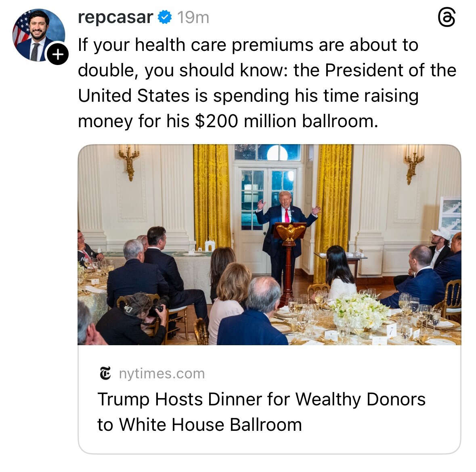Viewport: 476px width, 472px height.
Task: Click the gold eagle podium in the photo
Action: [289, 233]
